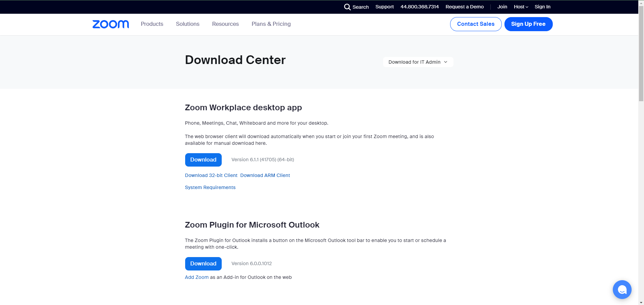Open the chat bubble help widget

tap(622, 290)
